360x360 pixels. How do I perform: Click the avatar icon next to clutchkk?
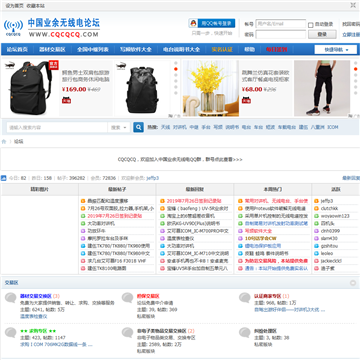[317, 208]
